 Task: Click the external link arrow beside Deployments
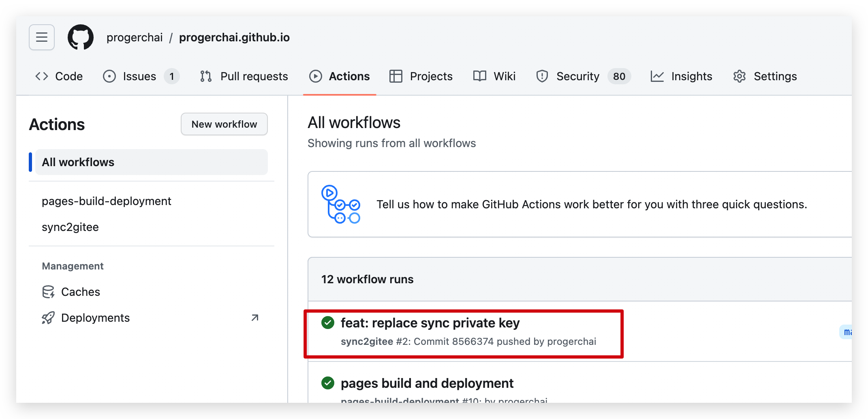tap(255, 318)
